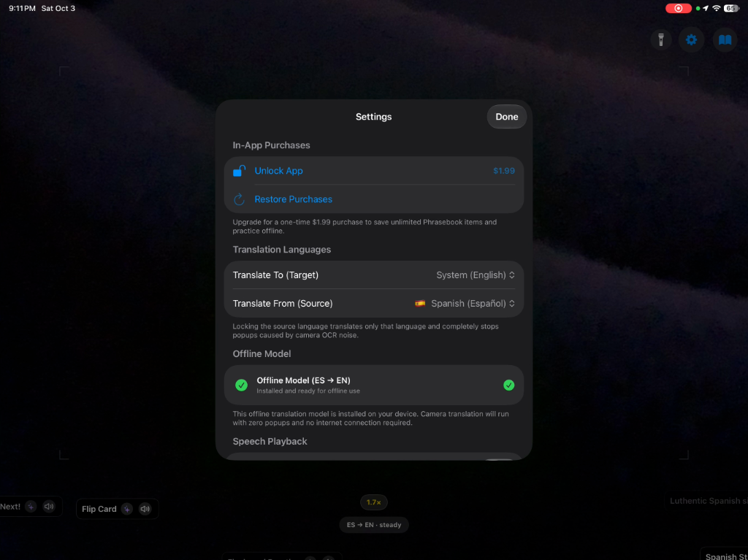This screenshot has width=748, height=560.
Task: Tap the 9:11 PM clock
Action: [22, 8]
